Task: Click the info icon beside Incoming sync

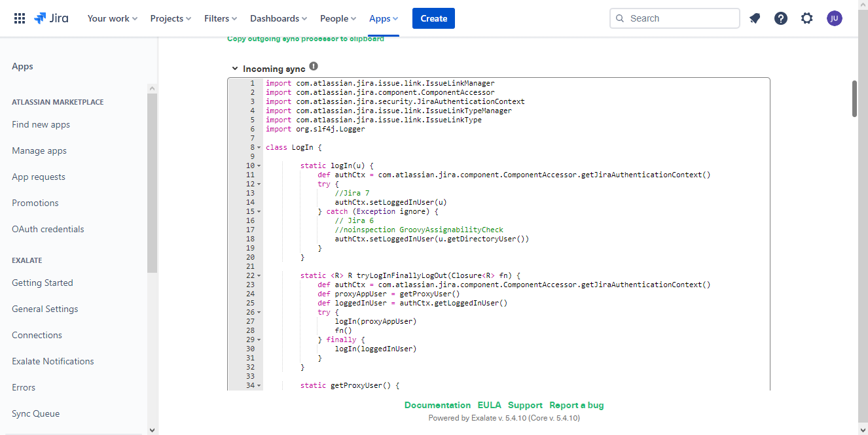Action: pos(314,66)
